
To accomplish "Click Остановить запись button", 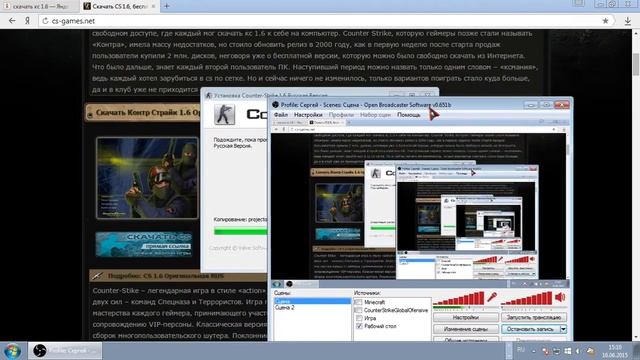I will pyautogui.click(x=530, y=329).
